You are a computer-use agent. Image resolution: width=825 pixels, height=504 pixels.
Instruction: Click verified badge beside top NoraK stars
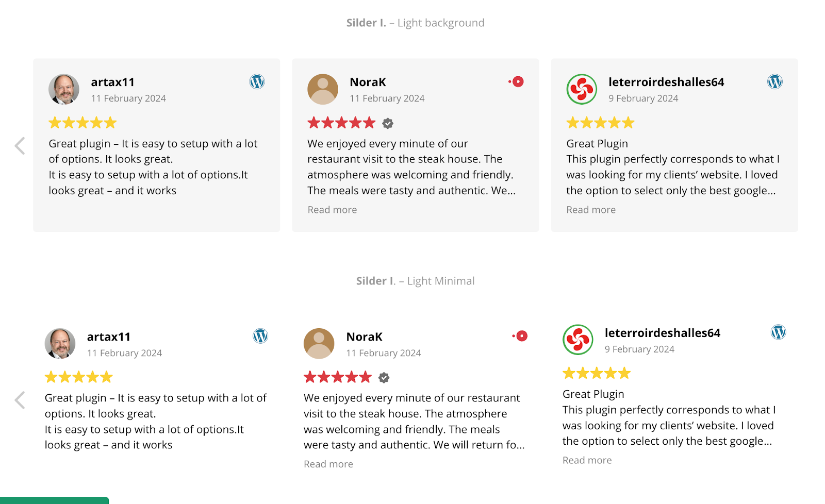(x=388, y=123)
